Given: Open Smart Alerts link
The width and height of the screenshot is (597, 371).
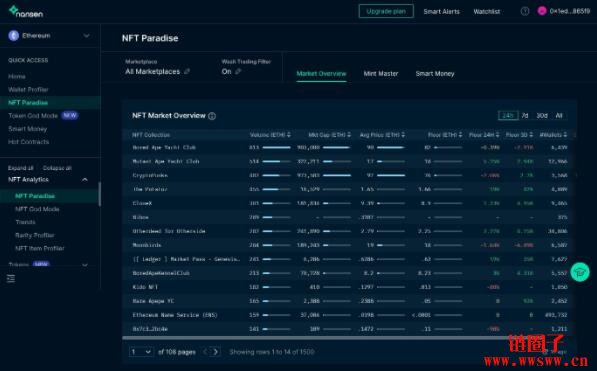Looking at the screenshot, I should coord(442,11).
